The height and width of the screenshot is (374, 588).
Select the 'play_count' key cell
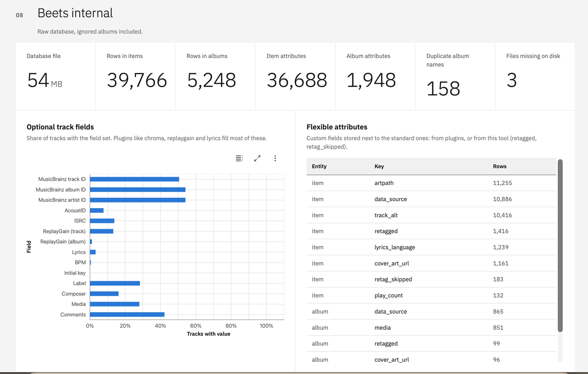point(388,295)
